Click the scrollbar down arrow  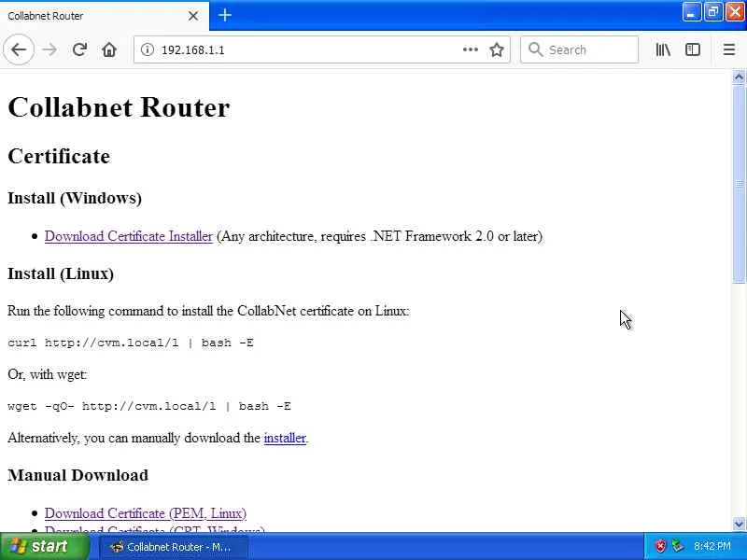pyautogui.click(x=739, y=525)
